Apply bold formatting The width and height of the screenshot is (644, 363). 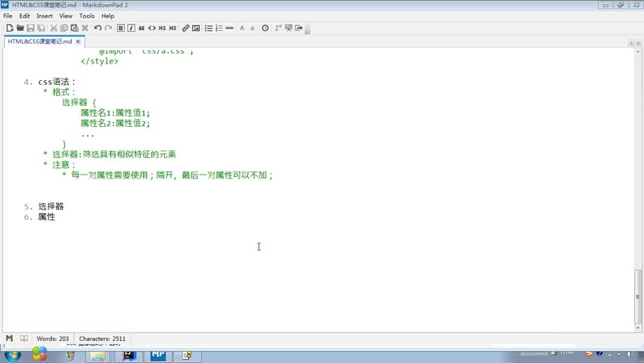[120, 28]
